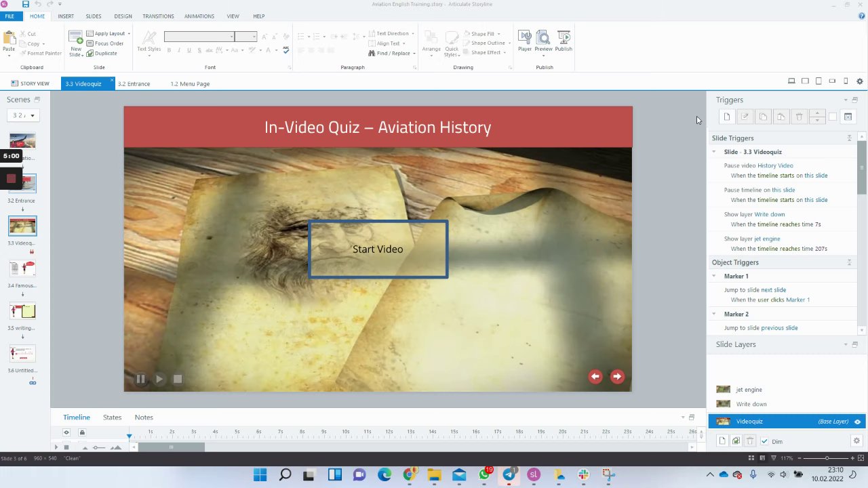Open the TRANSITIONS ribbon tab
The width and height of the screenshot is (868, 488).
(158, 16)
